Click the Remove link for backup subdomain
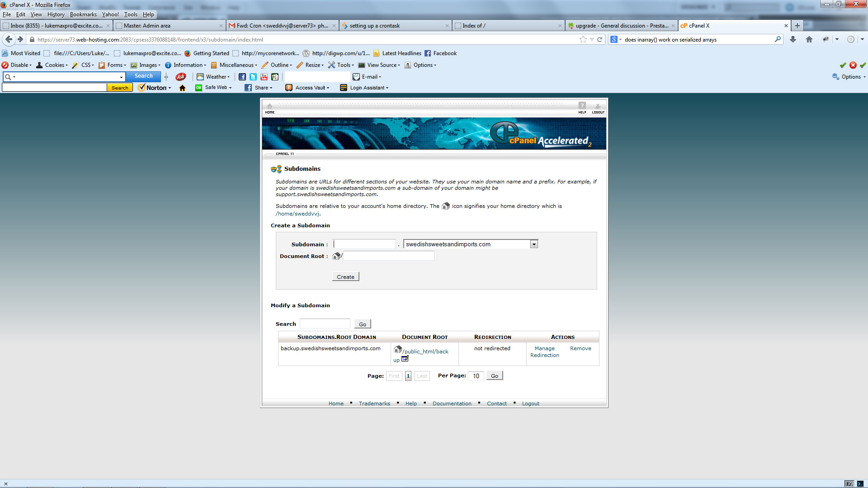Viewport: 868px width, 488px height. 580,348
